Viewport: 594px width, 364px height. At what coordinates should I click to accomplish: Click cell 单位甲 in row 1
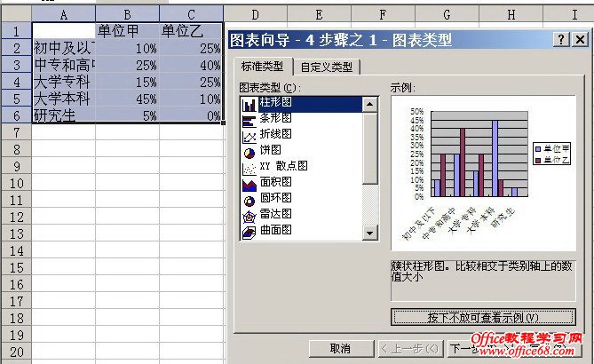pyautogui.click(x=127, y=31)
